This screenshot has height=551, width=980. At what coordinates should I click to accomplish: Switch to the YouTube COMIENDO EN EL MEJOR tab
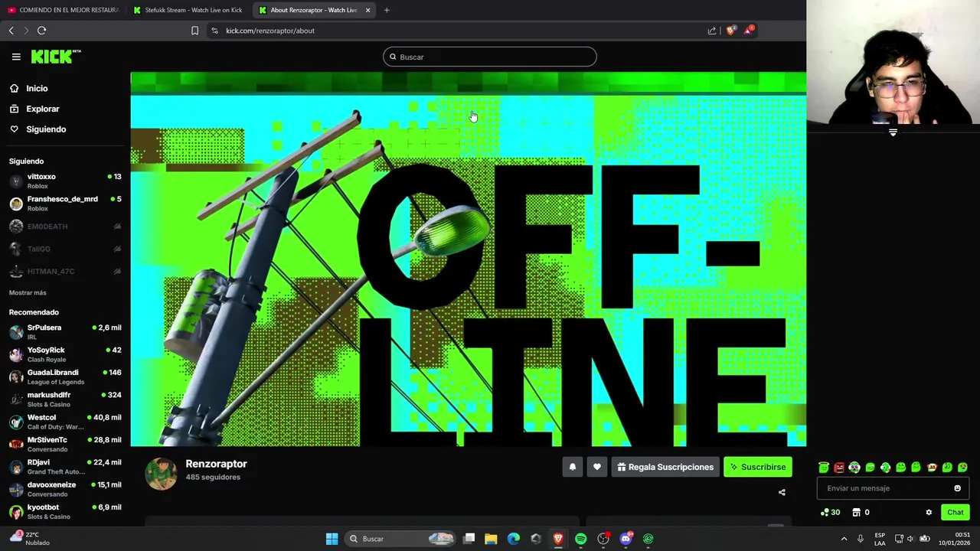tap(64, 10)
